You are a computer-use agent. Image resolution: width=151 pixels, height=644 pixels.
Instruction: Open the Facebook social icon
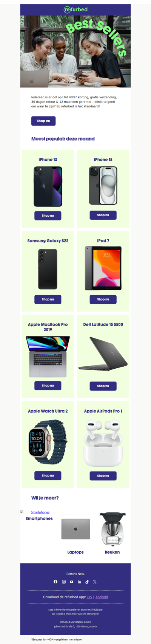coord(55,582)
